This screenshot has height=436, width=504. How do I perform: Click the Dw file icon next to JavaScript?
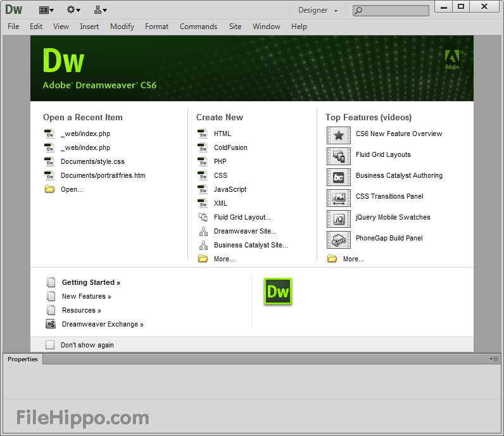pos(203,189)
